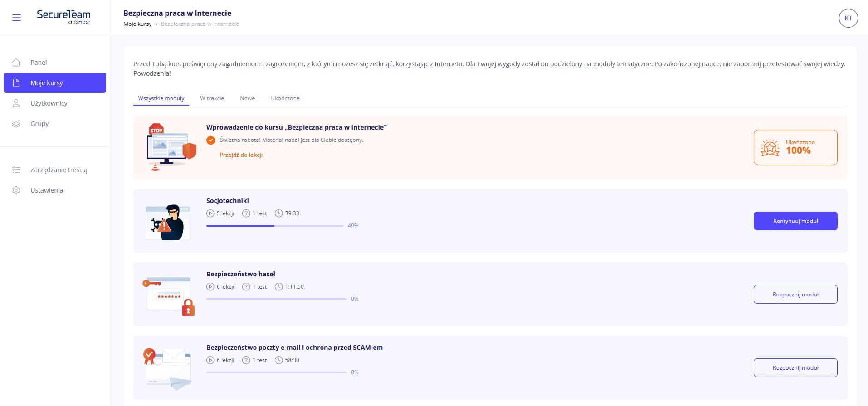
Task: Click the Moje kursy breadcrumb link
Action: pyautogui.click(x=137, y=24)
